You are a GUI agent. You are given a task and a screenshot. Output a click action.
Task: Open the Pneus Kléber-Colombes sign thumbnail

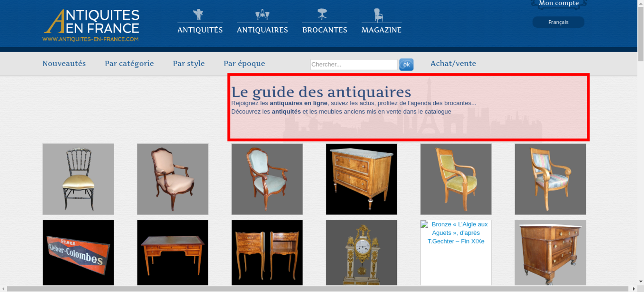pyautogui.click(x=78, y=253)
